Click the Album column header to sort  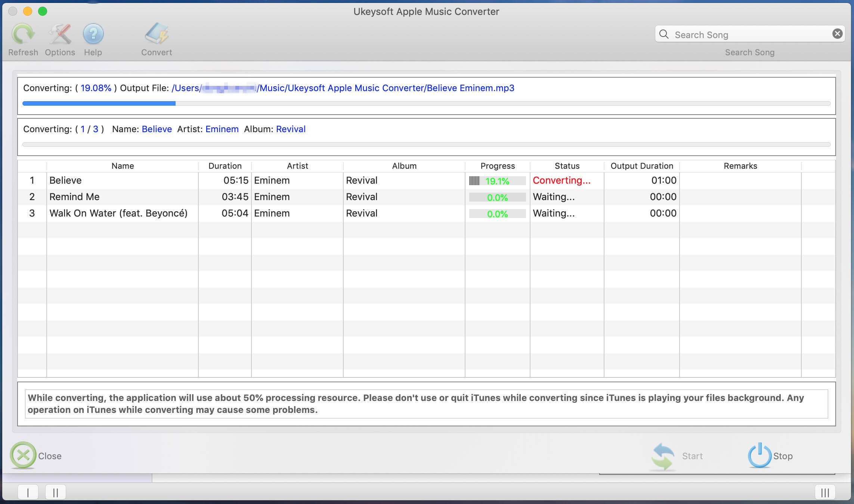[404, 166]
